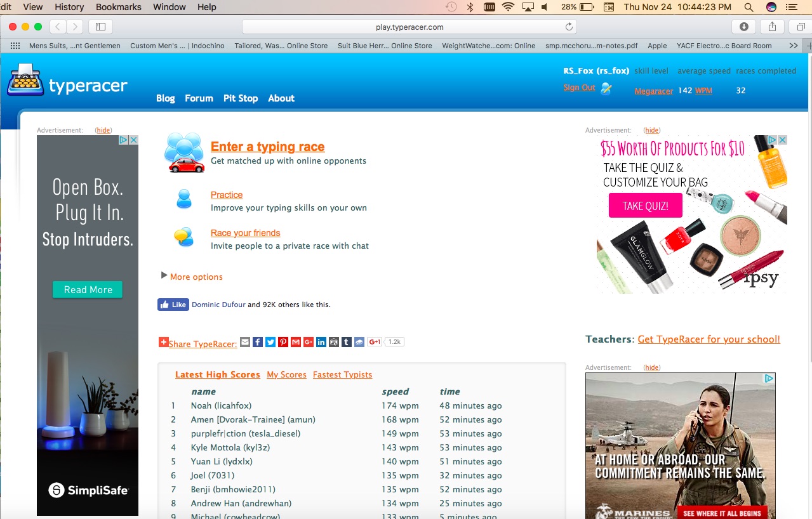Open the Bookmarks menu
812x519 pixels.
119,7
